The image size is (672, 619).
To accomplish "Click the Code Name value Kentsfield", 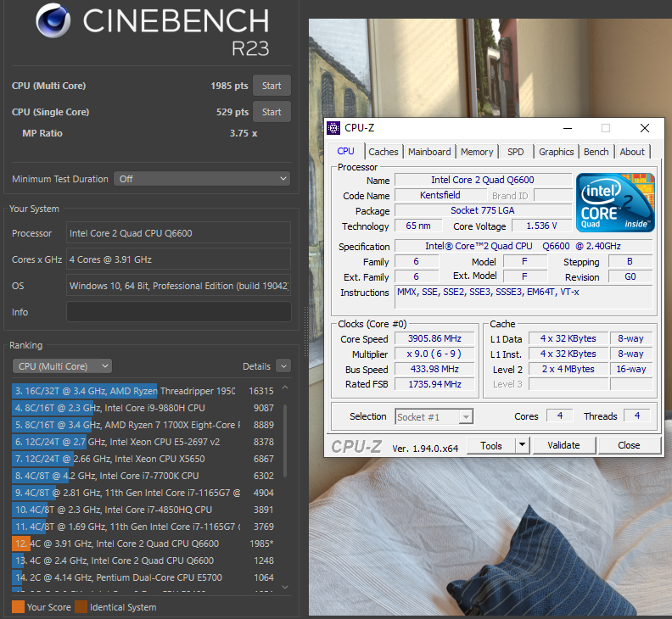I will point(440,195).
